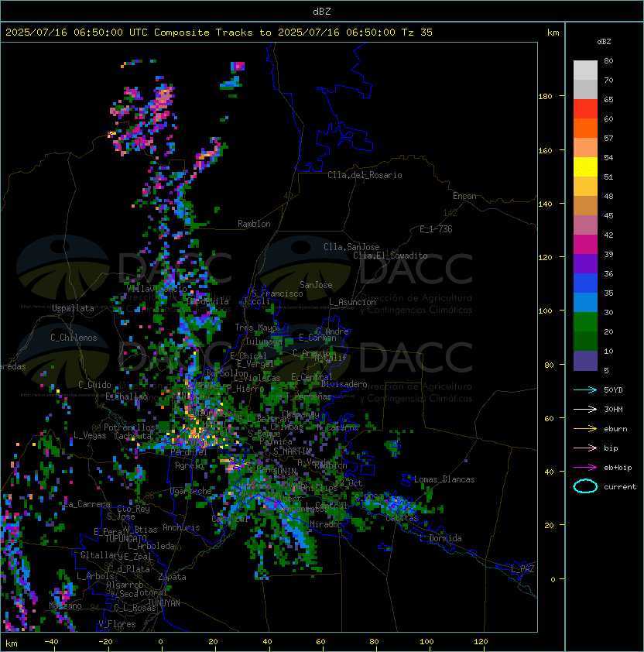Select the light blue 30-35 dBZ swatch
This screenshot has height=652, width=644.
point(585,303)
